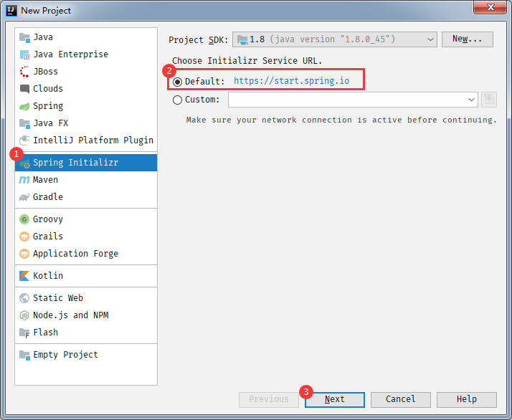Click the disabled Previous button

click(x=269, y=400)
